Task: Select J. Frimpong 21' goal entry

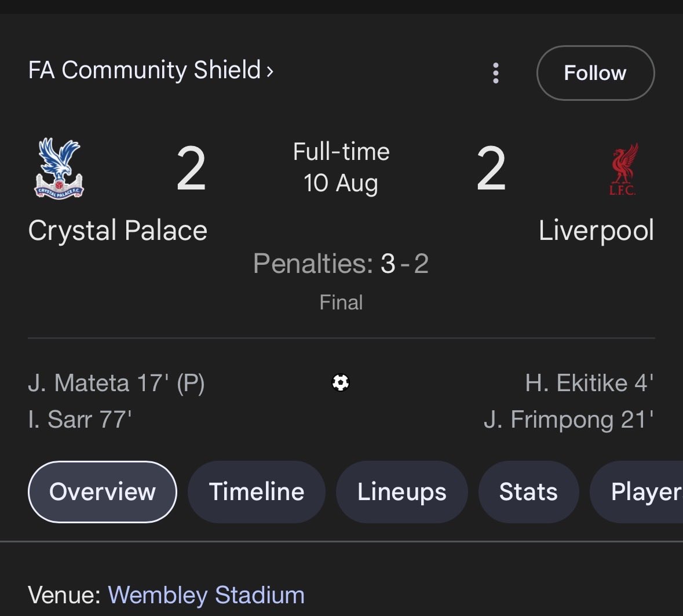Action: [568, 420]
